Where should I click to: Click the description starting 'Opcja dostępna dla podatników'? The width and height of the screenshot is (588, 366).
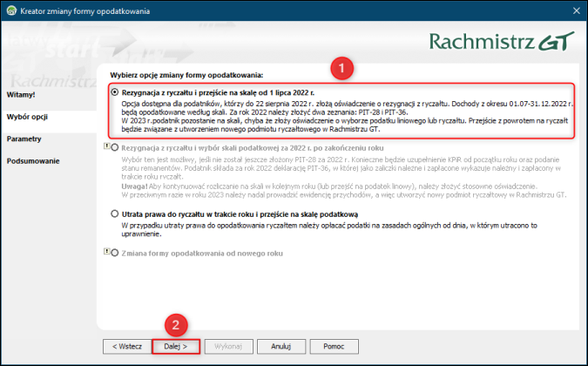click(x=347, y=117)
